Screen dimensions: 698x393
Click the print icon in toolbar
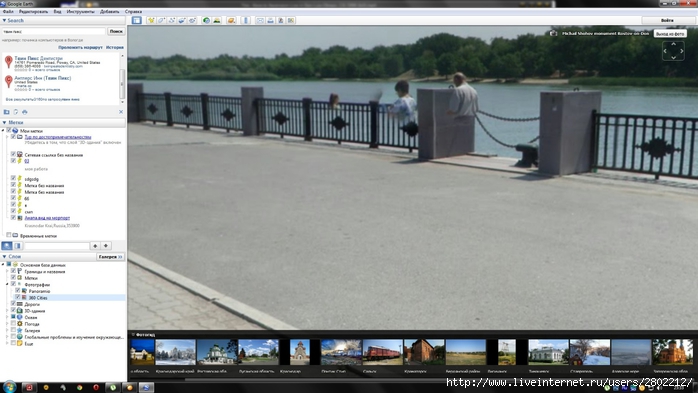(270, 20)
